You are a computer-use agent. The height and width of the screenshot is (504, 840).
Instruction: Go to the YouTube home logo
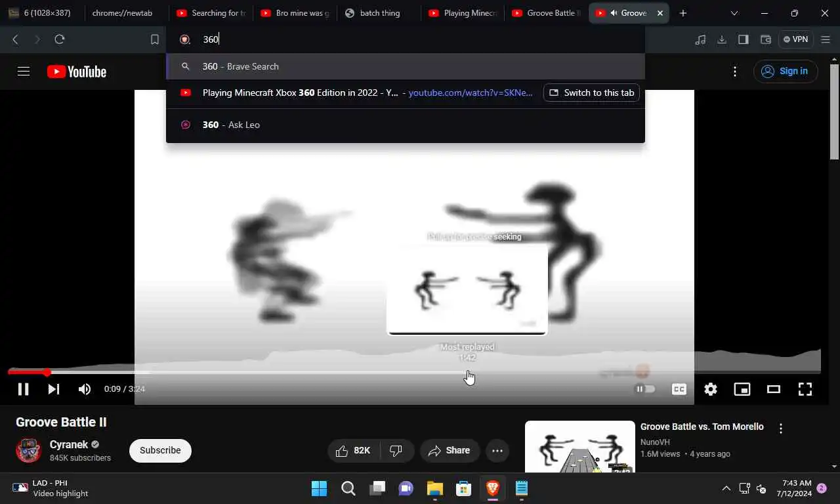[x=77, y=72]
